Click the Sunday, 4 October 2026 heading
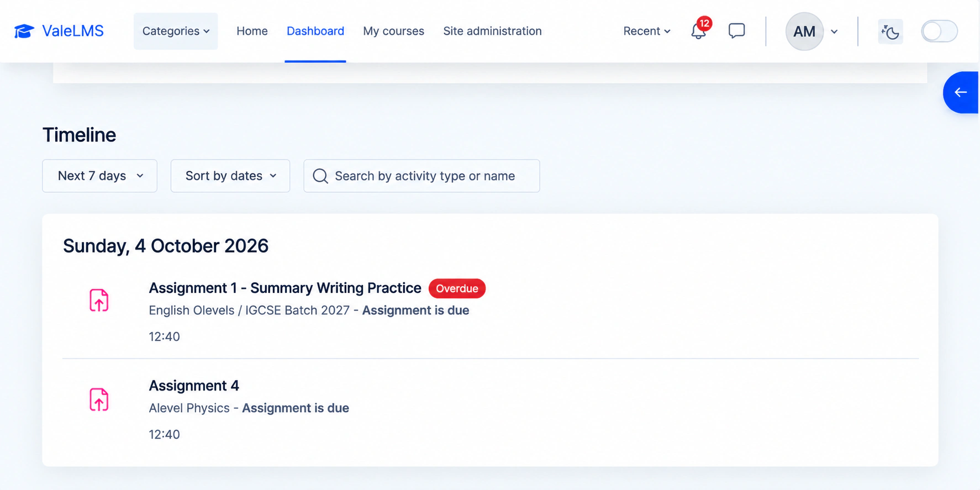Image resolution: width=980 pixels, height=490 pixels. tap(166, 246)
